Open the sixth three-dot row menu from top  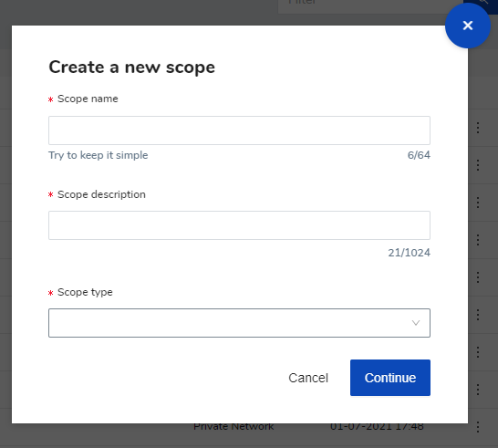pos(478,315)
